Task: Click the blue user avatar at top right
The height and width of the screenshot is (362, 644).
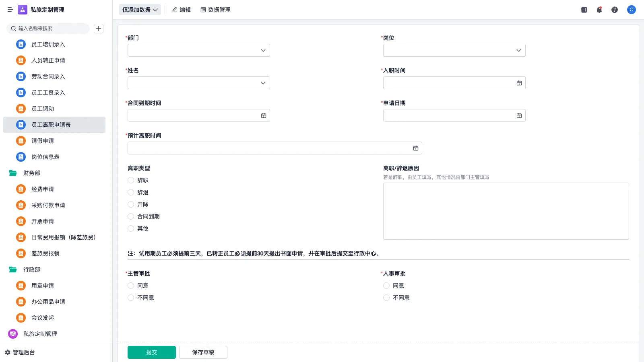Action: [x=631, y=10]
